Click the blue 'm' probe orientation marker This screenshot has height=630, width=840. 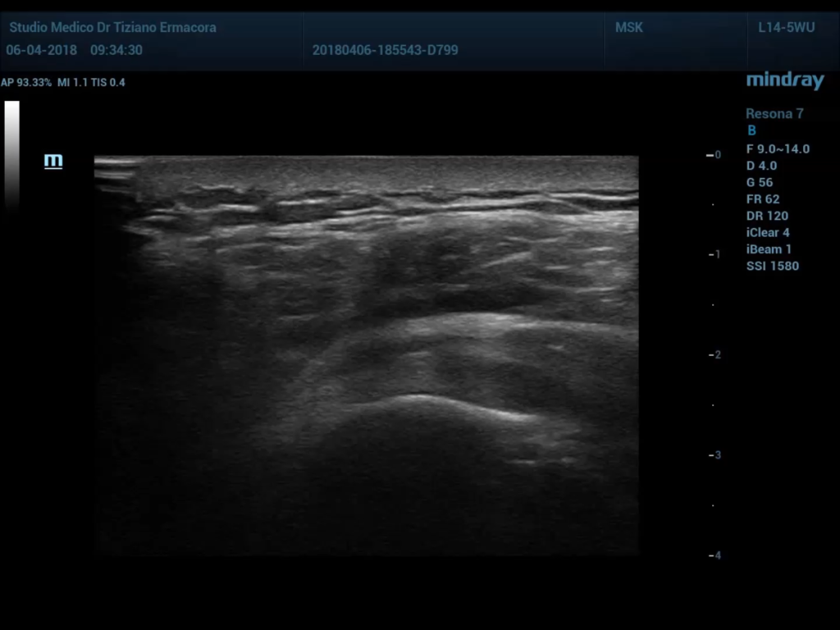click(53, 161)
